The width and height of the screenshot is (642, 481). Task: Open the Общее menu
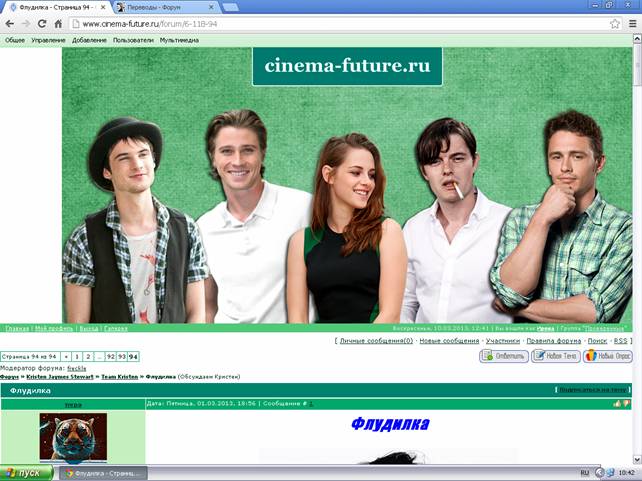coord(15,40)
